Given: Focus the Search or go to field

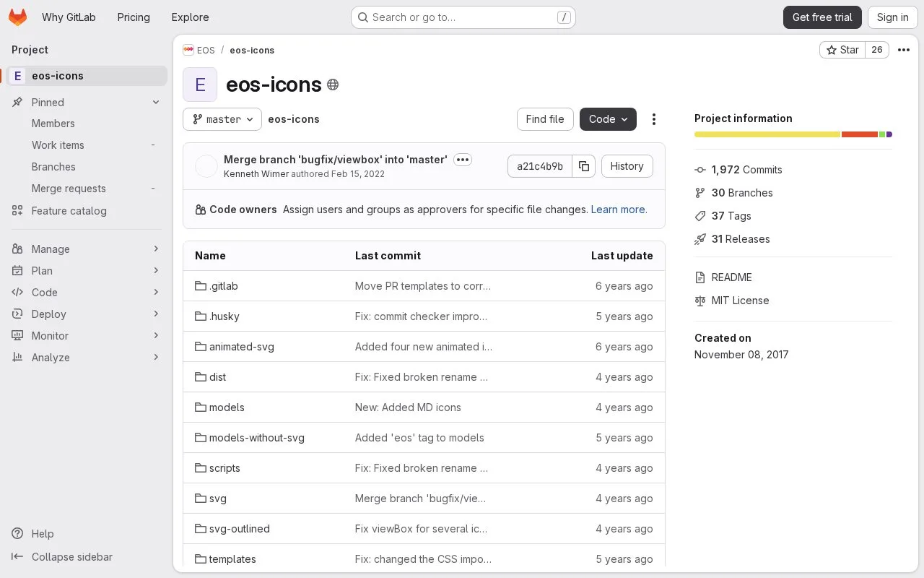Looking at the screenshot, I should [x=463, y=17].
